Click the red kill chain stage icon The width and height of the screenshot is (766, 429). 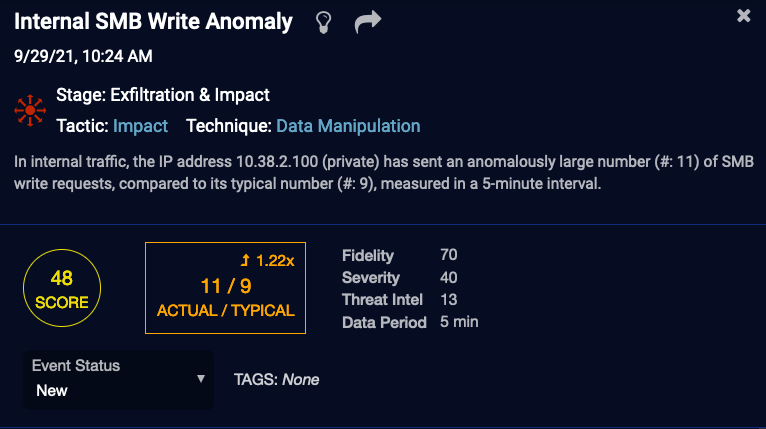pyautogui.click(x=31, y=110)
